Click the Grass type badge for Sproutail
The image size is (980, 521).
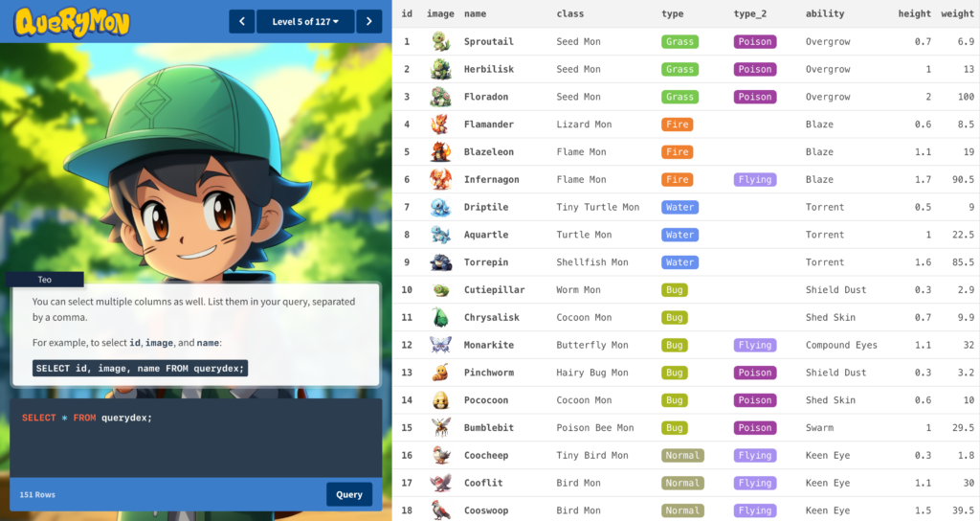(679, 42)
